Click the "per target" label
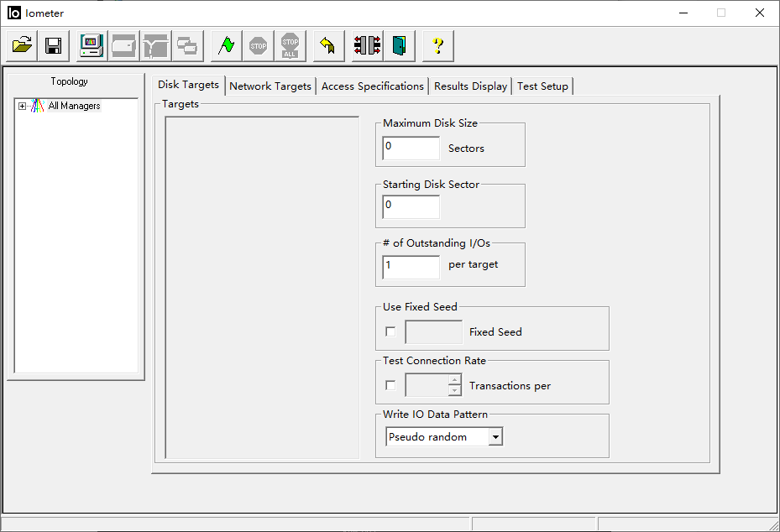The width and height of the screenshot is (780, 532). pyautogui.click(x=473, y=264)
